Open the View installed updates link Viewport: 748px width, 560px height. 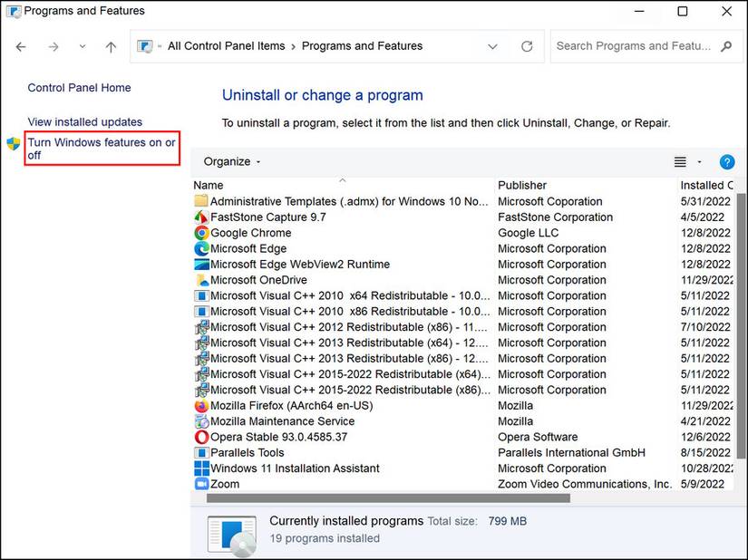click(84, 121)
